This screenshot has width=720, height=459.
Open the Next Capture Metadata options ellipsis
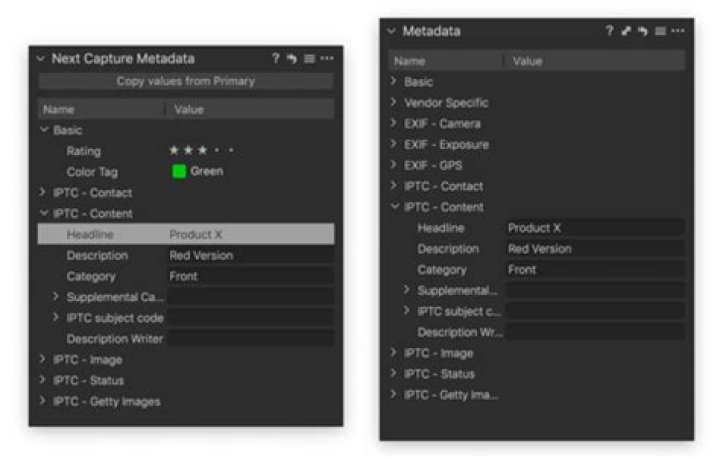[x=327, y=59]
